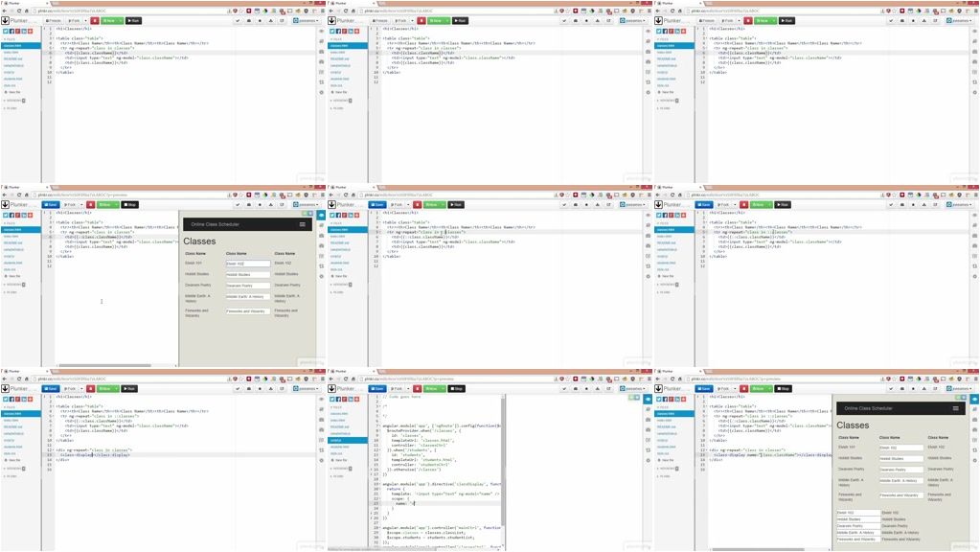This screenshot has width=980, height=552.
Task: Click 'Fireworks and Wizardry' input in single-table preview
Action: click(248, 310)
